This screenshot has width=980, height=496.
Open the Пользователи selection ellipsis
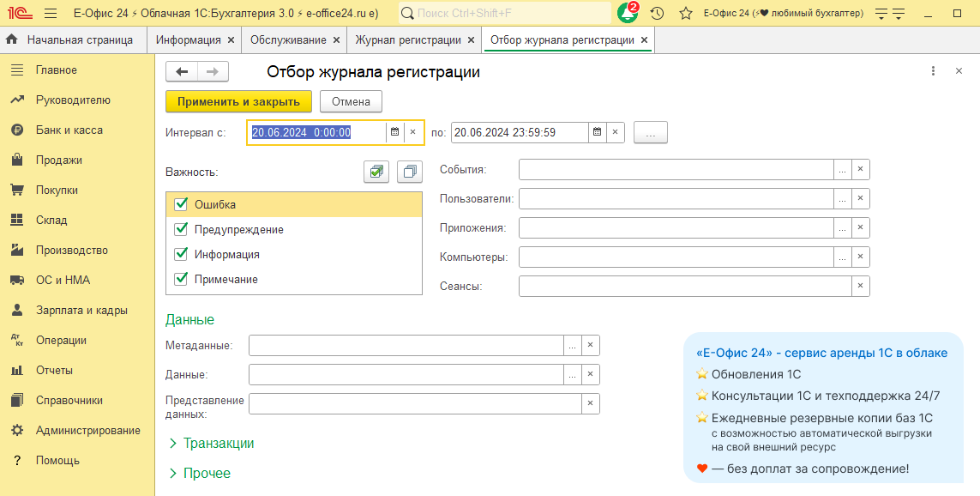(x=843, y=198)
